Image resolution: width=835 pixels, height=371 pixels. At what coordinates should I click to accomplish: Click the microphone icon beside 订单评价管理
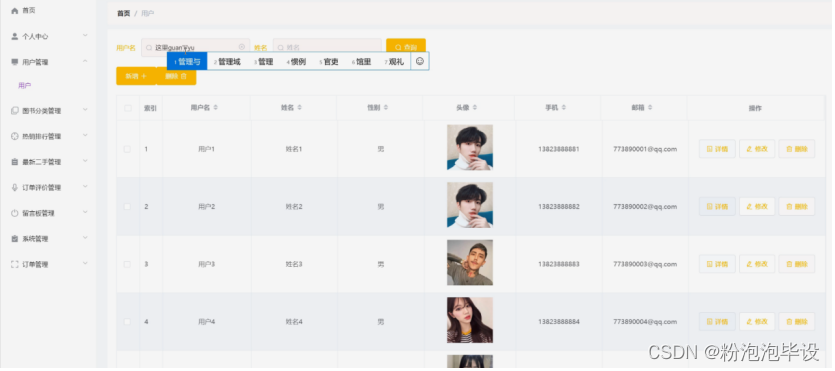pyautogui.click(x=15, y=187)
